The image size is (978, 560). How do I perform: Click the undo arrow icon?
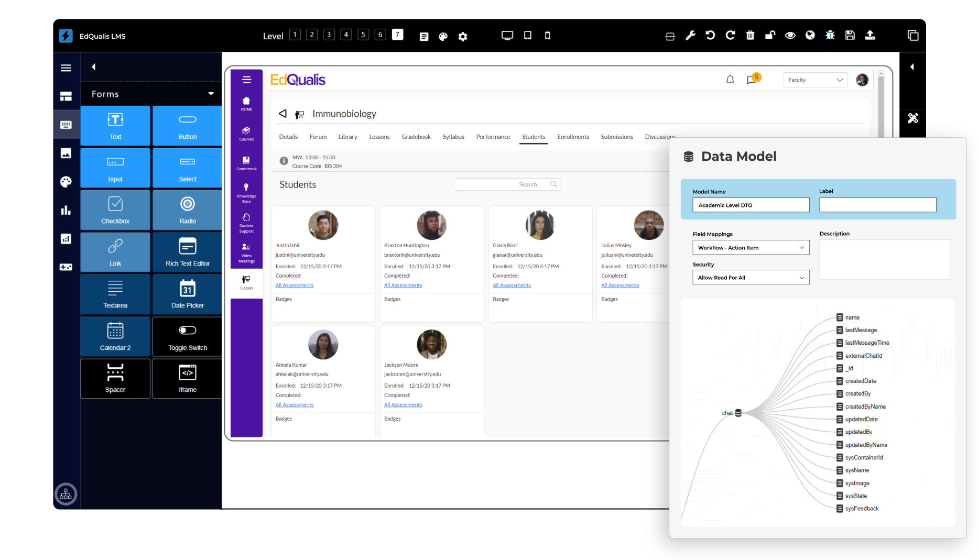click(710, 35)
